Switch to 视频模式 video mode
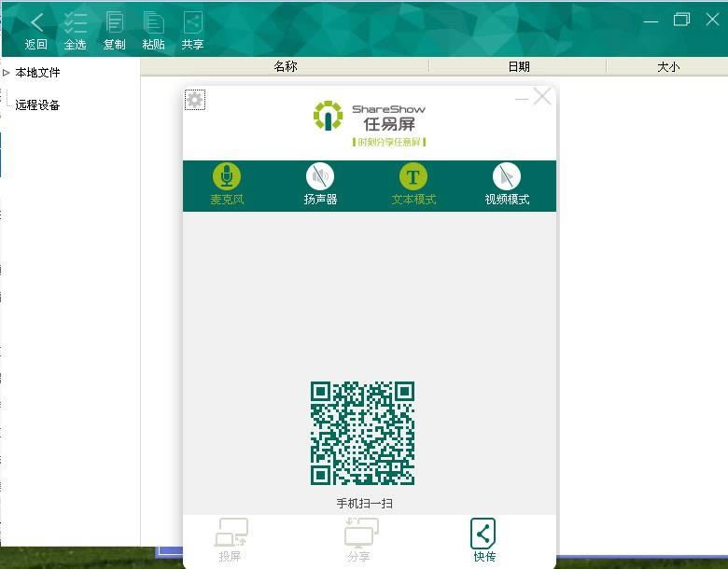The width and height of the screenshot is (728, 569). tap(507, 176)
